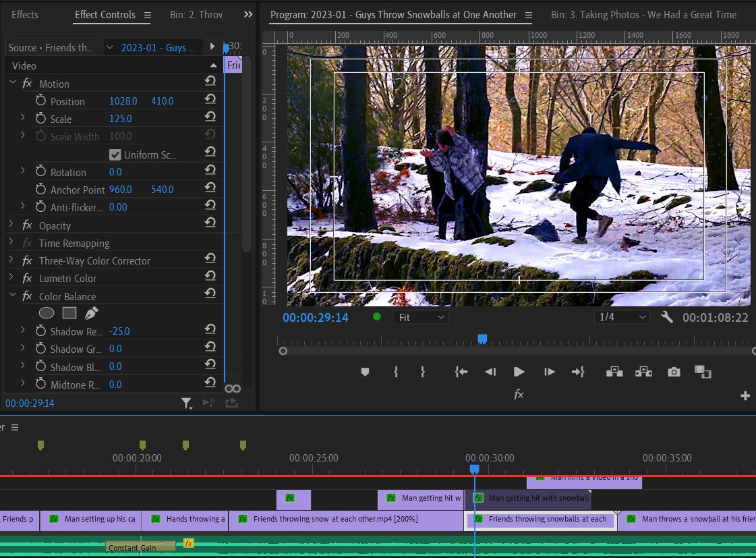Go to Out point
The image size is (756, 558).
(x=578, y=372)
